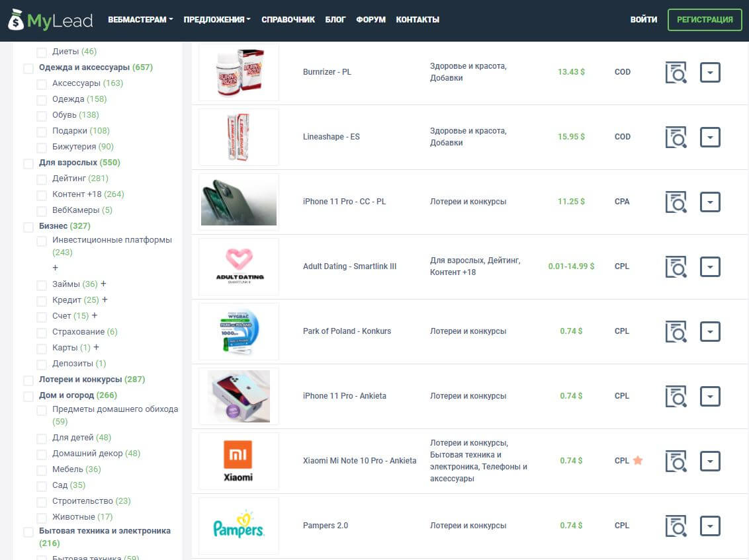Open the Park of Poland - Konkurs link
The width and height of the screenshot is (749, 560).
point(347,331)
